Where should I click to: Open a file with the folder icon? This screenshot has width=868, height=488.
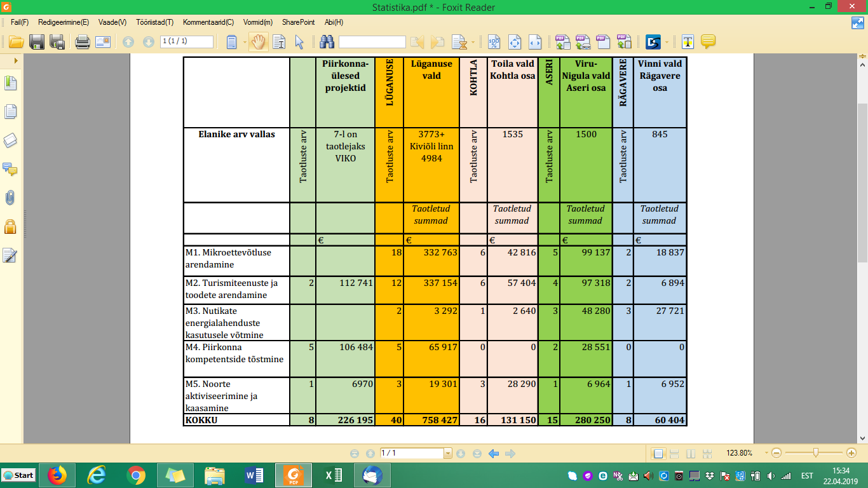[x=16, y=42]
